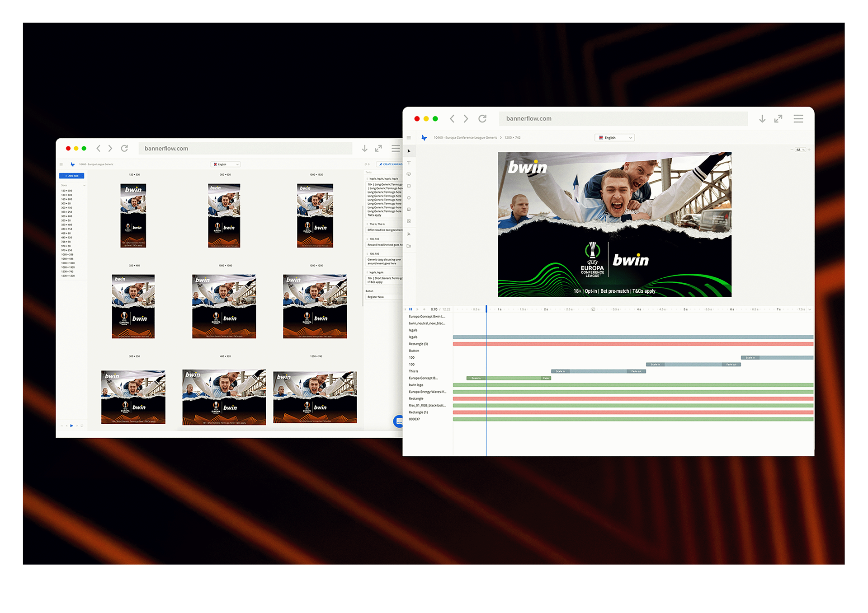Open the 480 × 320 banner thumbnail
This screenshot has width=868, height=613.
[x=224, y=398]
